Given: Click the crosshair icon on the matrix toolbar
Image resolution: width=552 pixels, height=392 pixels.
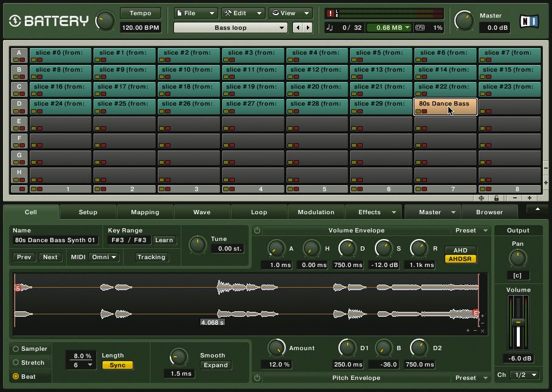Looking at the screenshot, I should 480,198.
